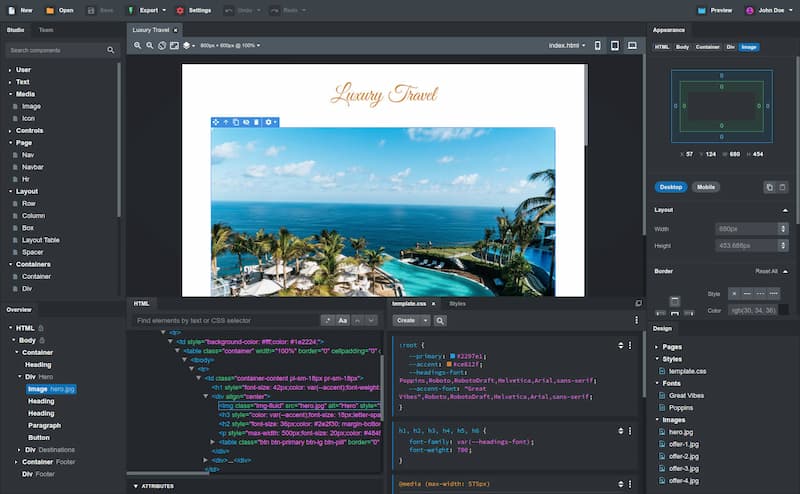Screen dimensions: 800x494
Task: Delete the selected image with trash icon
Action: point(256,122)
